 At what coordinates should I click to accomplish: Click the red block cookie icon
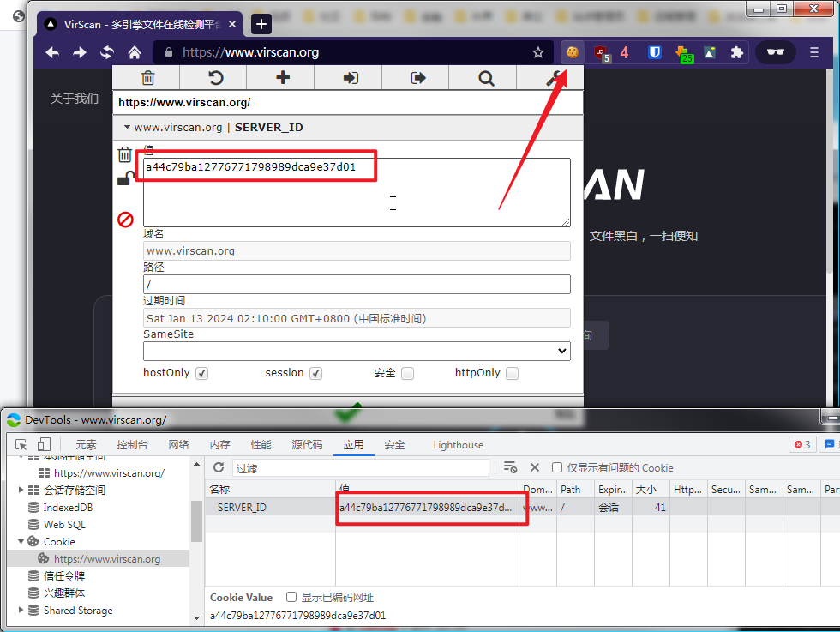(125, 220)
